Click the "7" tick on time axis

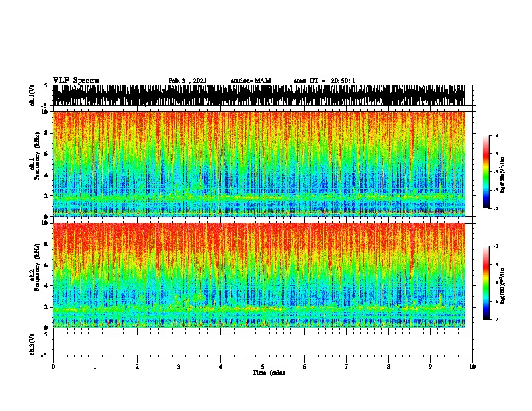(347, 367)
